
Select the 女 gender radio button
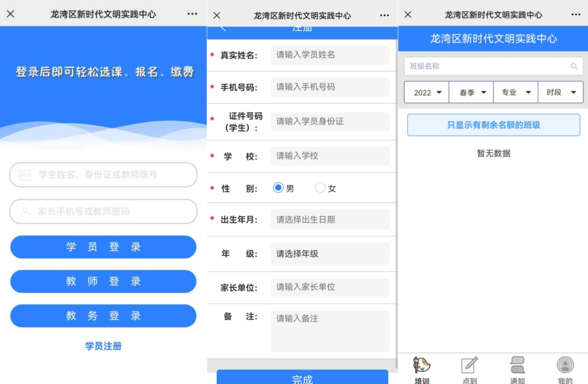click(x=320, y=188)
